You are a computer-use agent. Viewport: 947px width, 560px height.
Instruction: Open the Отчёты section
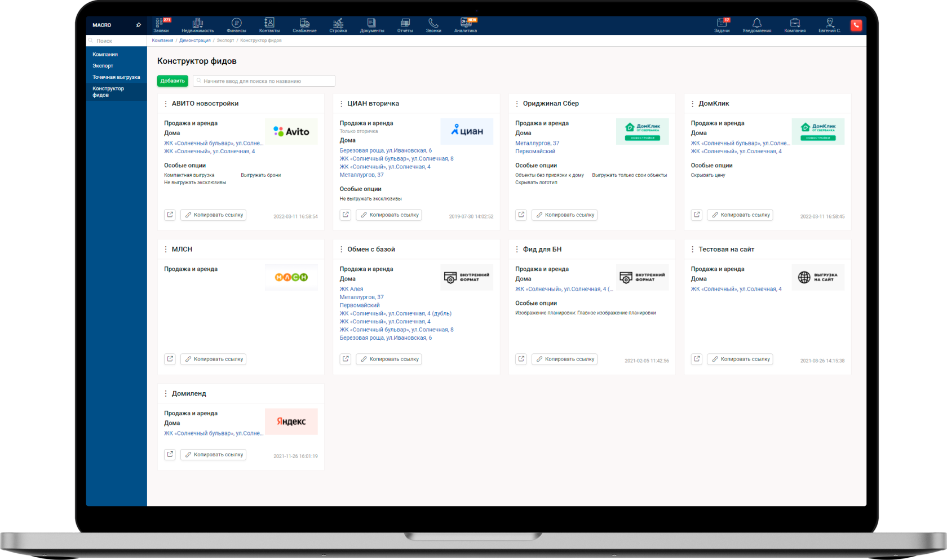[x=405, y=25]
